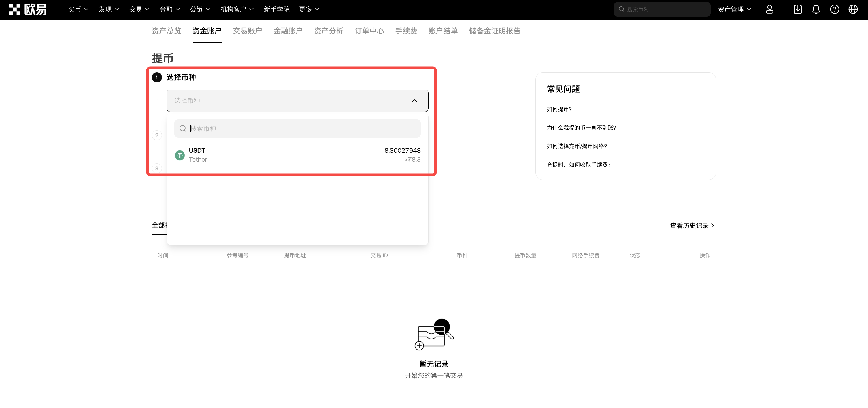Open 新手学院 in top navigation
868x408 pixels.
276,10
